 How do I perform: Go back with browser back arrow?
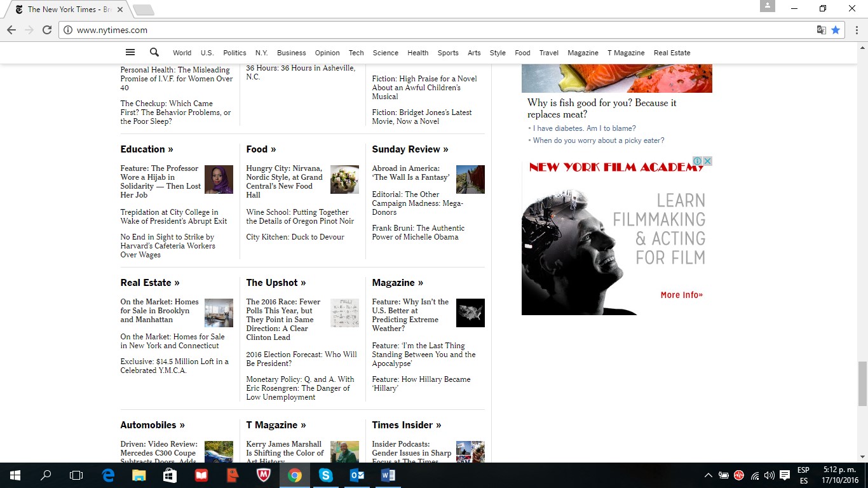tap(11, 30)
